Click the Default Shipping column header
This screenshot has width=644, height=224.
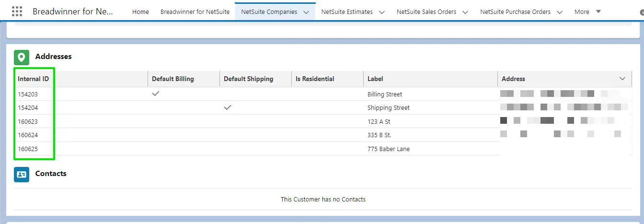pos(248,79)
